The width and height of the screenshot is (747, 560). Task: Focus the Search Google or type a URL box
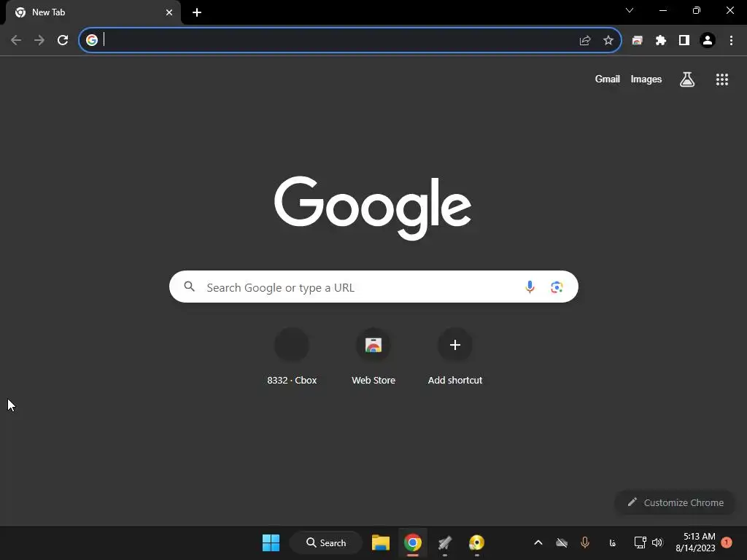click(x=373, y=287)
